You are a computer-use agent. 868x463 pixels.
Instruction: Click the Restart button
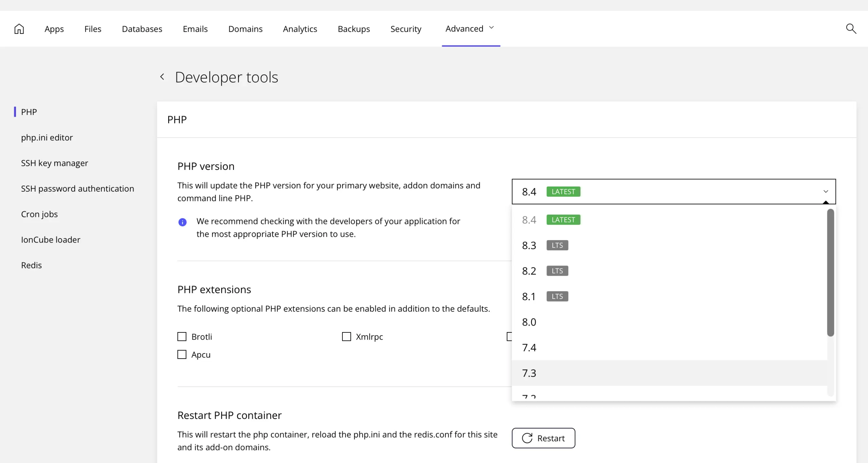pos(543,438)
